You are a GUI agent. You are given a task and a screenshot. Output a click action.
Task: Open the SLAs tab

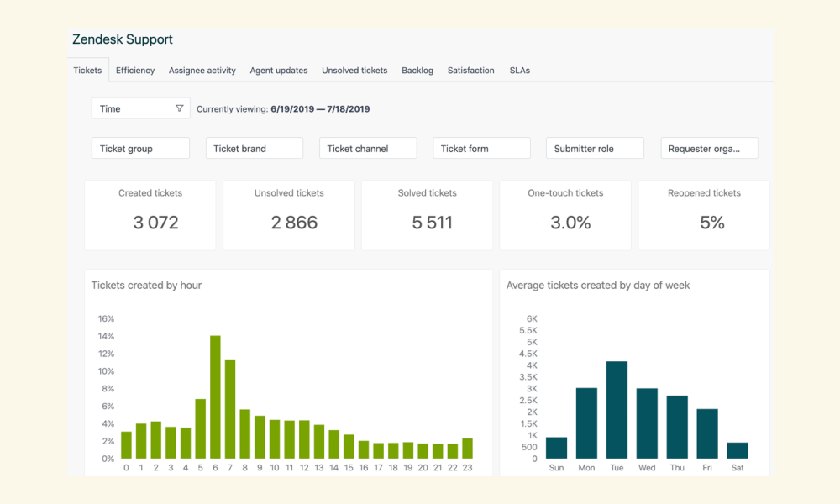[520, 71]
